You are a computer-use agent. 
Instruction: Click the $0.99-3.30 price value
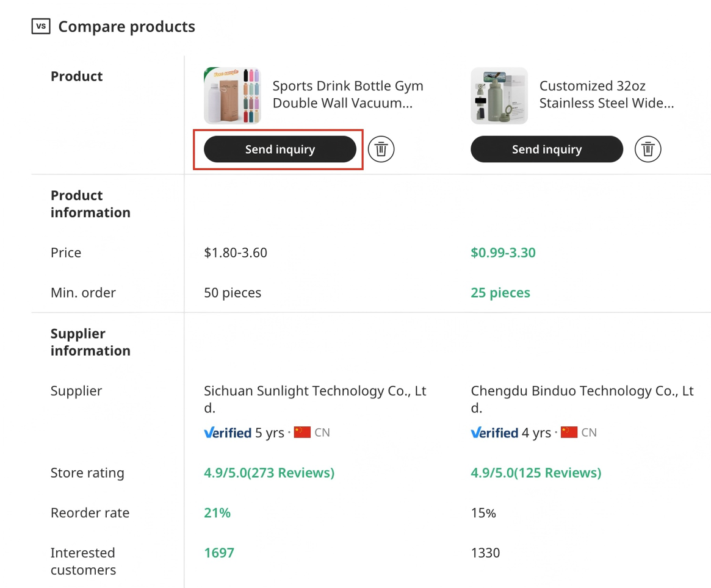[503, 253]
